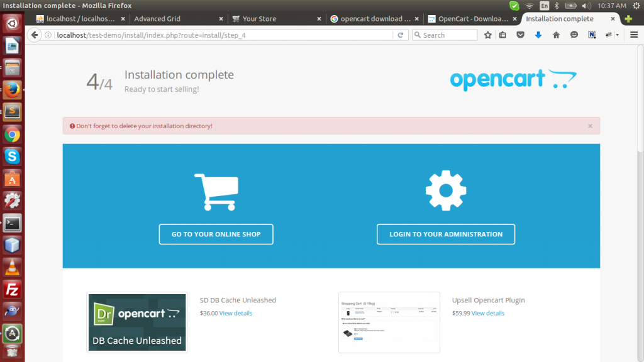
Task: Click the administration gear icon
Action: [446, 190]
